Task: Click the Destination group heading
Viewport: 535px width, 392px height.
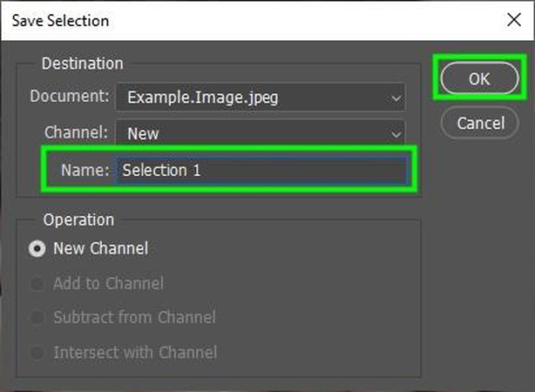Action: pos(83,64)
